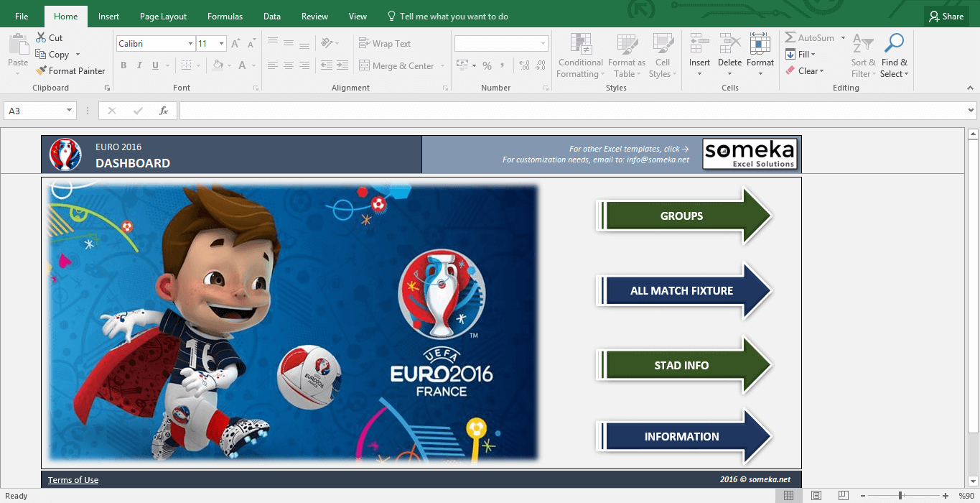Open Format as Table gallery
Viewport: 980px width, 503px height.
tap(626, 55)
